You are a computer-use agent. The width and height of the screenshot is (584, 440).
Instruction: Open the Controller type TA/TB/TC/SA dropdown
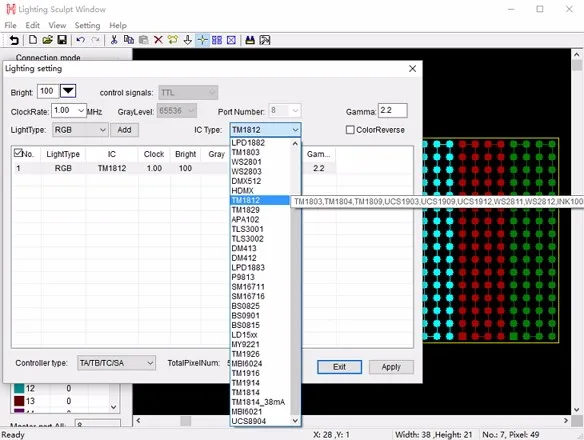116,363
